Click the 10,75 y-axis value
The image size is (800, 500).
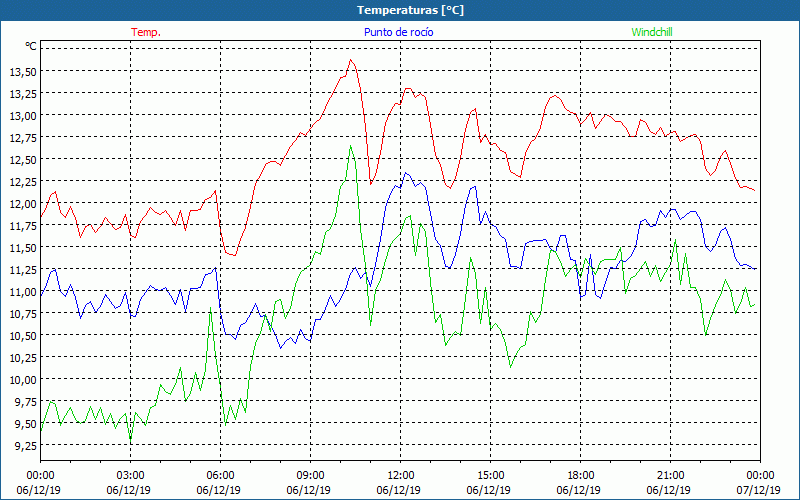click(x=23, y=314)
